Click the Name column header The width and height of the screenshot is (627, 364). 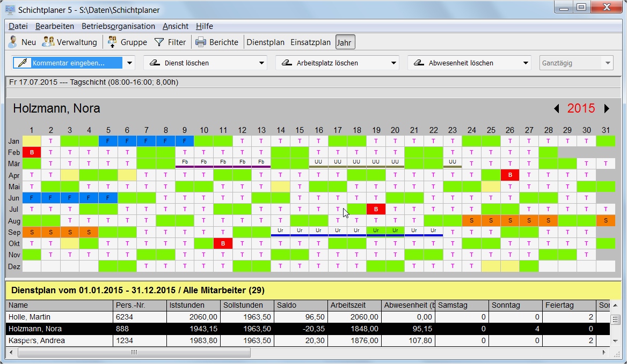point(60,306)
